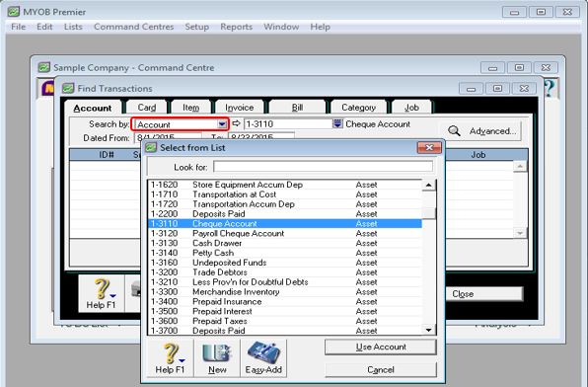Viewport: 588px width, 387px height.
Task: Click the account number field showing 1-3110
Action: (288, 123)
